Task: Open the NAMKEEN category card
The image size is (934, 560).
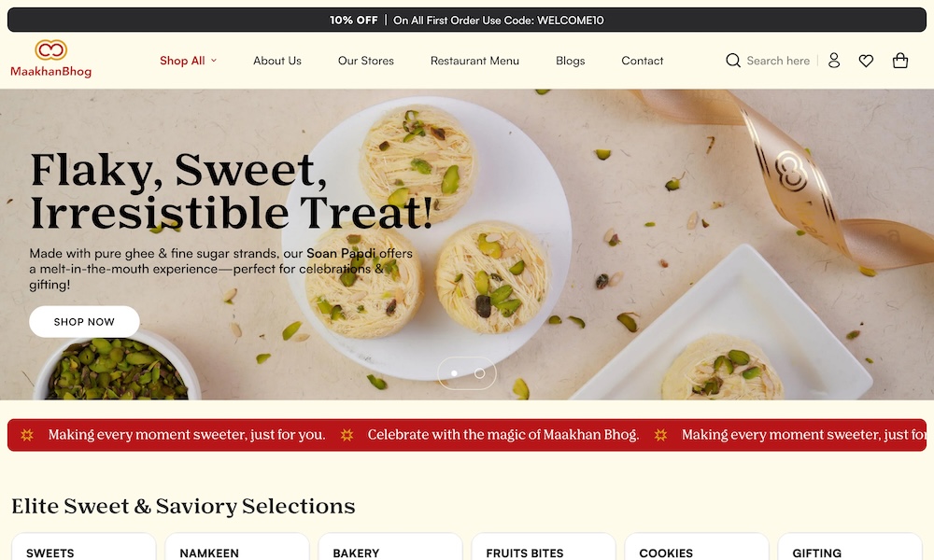Action: tap(237, 547)
